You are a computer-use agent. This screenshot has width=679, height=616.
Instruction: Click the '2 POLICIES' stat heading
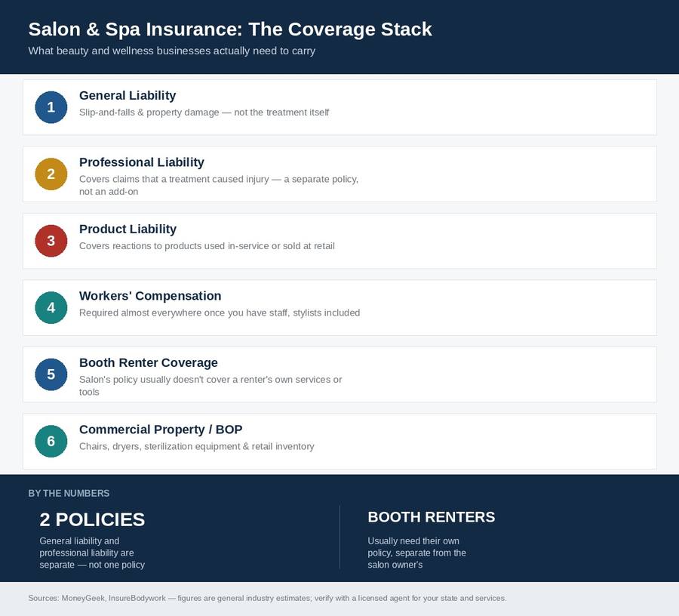tap(92, 519)
